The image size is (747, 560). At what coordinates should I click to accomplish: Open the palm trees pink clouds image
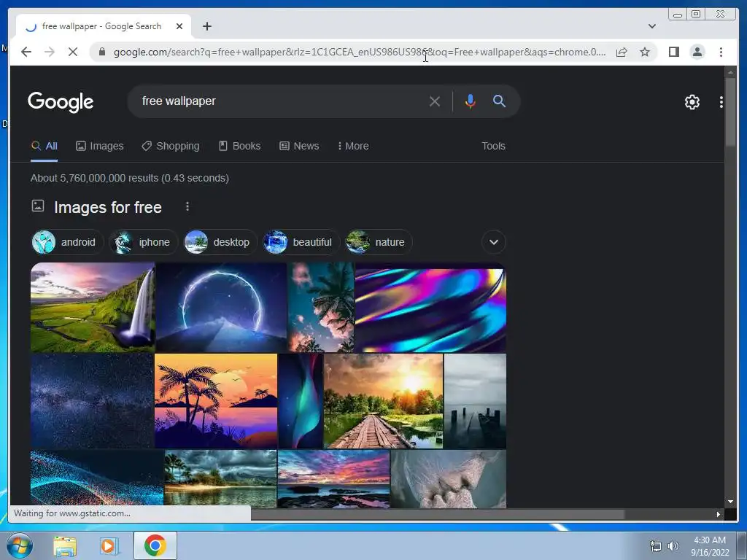321,307
